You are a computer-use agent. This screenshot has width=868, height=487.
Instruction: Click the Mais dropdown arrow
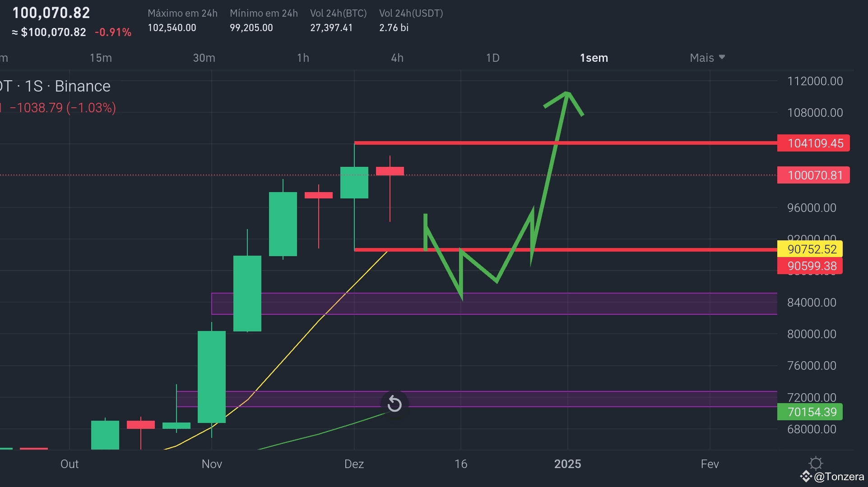click(722, 57)
